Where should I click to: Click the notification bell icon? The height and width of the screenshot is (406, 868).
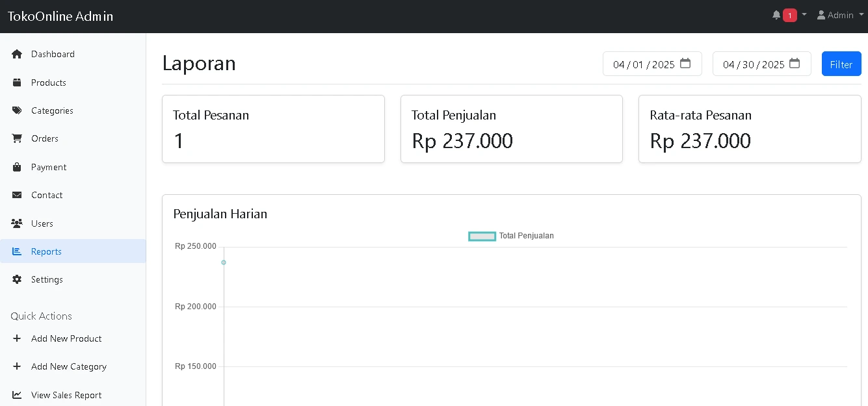click(x=776, y=15)
